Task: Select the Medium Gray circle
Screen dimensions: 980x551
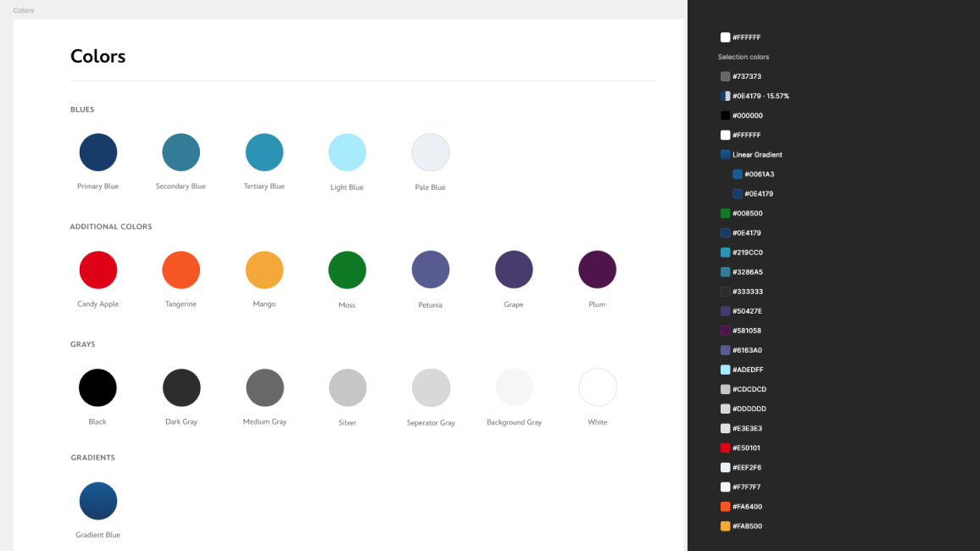Action: 264,388
